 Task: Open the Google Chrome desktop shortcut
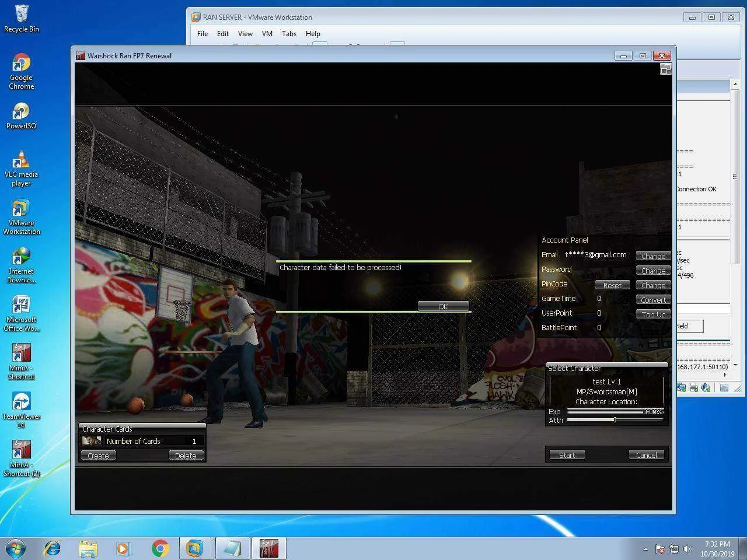[x=22, y=71]
